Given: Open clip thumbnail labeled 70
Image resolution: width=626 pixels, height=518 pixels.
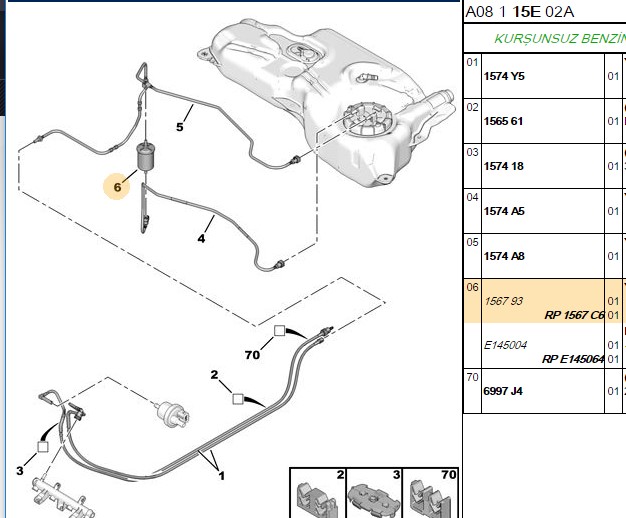Looking at the screenshot, I should 430,493.
